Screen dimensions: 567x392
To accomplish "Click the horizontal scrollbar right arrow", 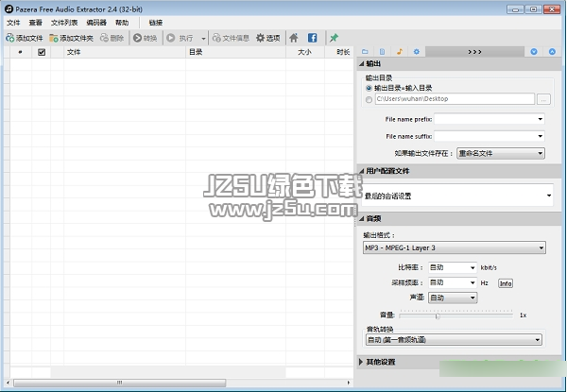I will 349,383.
